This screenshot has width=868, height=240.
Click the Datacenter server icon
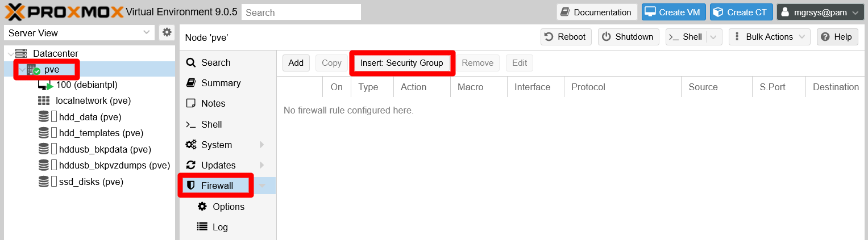tap(21, 53)
